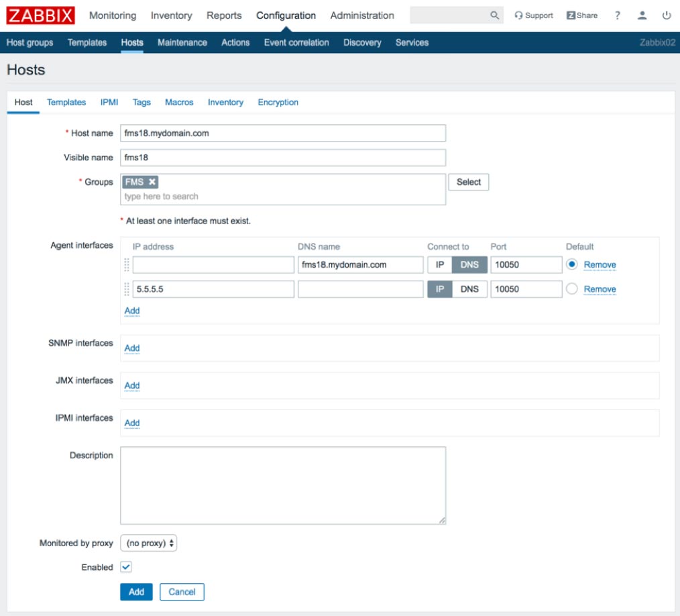Switch to the Encryption tab
Image resolution: width=680 pixels, height=616 pixels.
click(x=278, y=103)
